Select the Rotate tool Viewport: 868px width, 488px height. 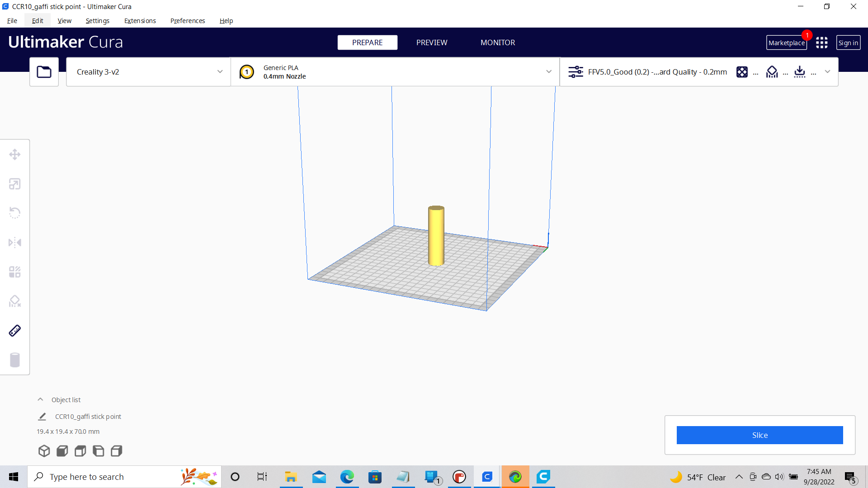pyautogui.click(x=15, y=213)
